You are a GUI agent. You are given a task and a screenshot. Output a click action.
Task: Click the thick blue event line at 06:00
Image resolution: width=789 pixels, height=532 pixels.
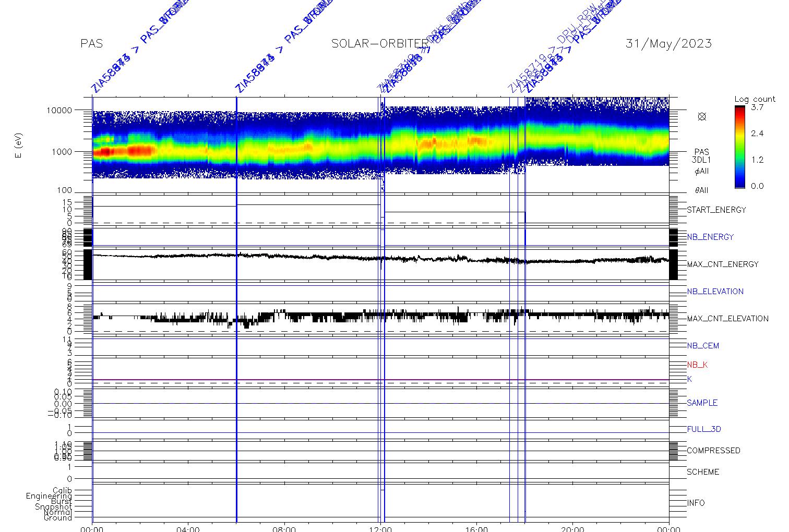pyautogui.click(x=236, y=309)
